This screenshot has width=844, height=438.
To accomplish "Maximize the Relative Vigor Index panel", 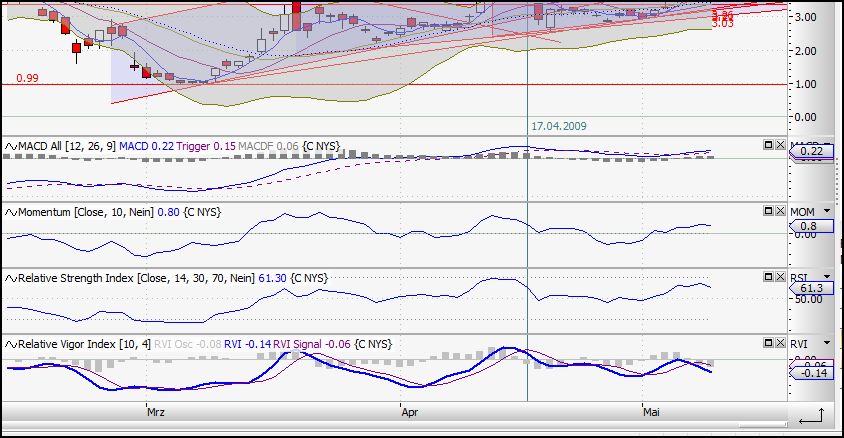I will (769, 343).
